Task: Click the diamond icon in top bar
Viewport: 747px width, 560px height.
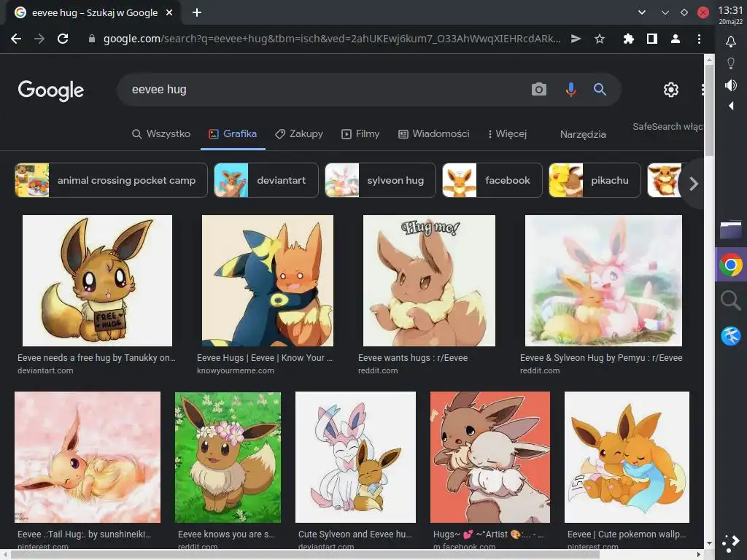Action: coord(684,12)
